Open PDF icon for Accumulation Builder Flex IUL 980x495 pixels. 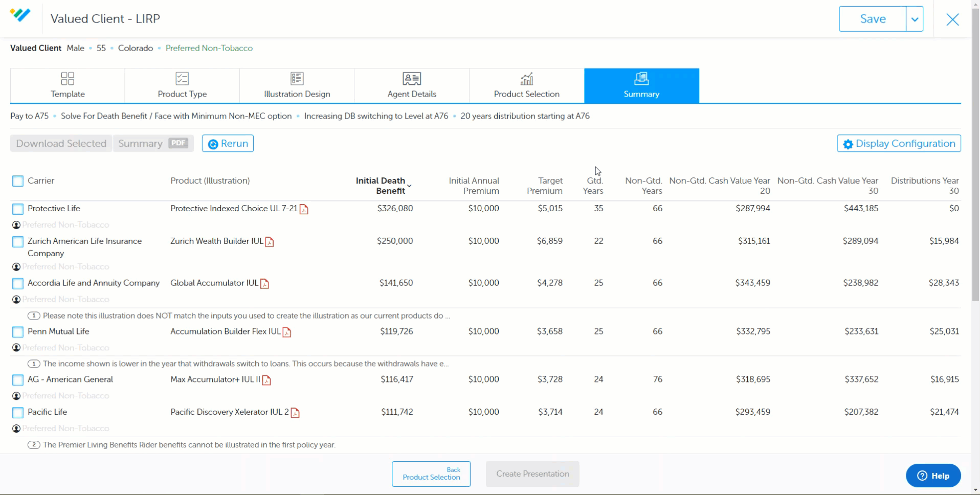pos(287,332)
